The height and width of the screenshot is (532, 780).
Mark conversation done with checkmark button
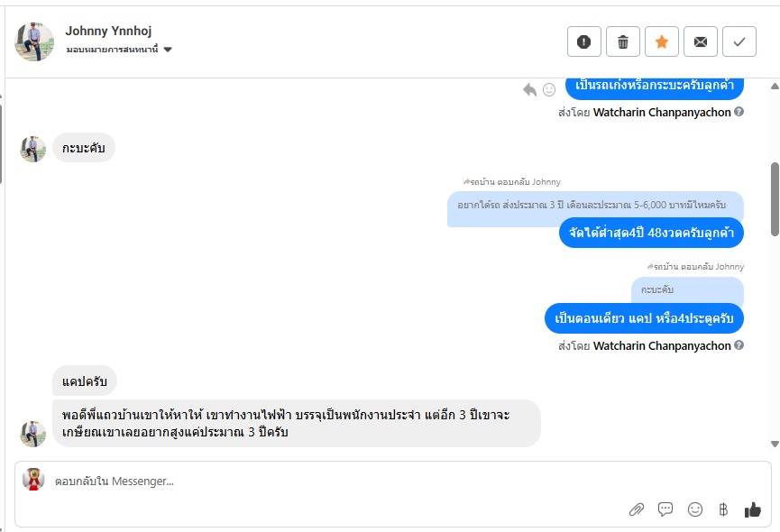pos(739,41)
